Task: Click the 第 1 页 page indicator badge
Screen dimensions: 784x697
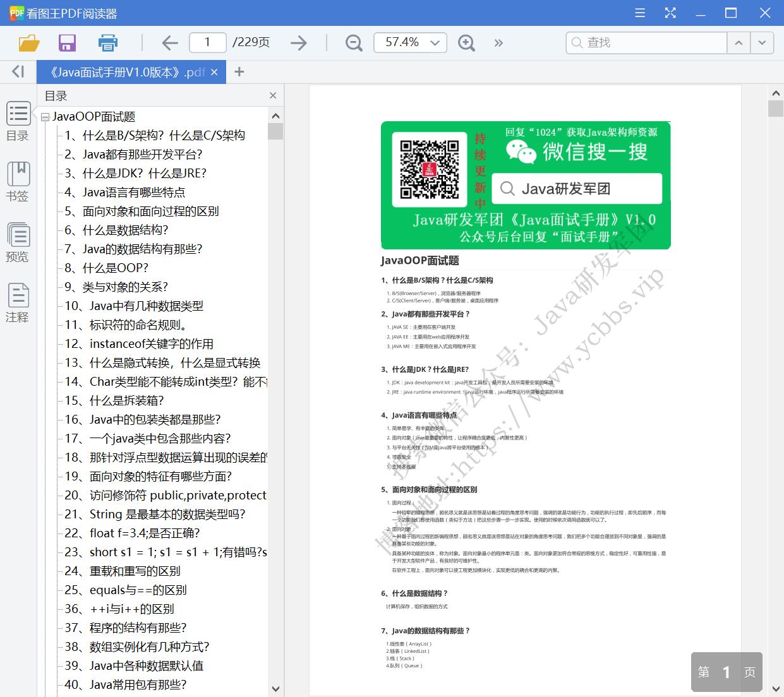Action: coord(727,672)
